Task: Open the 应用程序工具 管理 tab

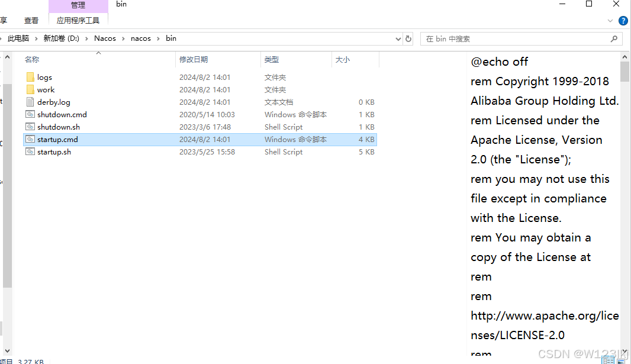Action: coord(78,5)
